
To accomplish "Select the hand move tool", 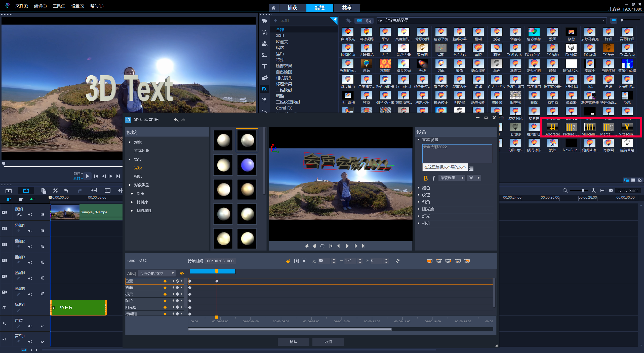I will pos(288,261).
